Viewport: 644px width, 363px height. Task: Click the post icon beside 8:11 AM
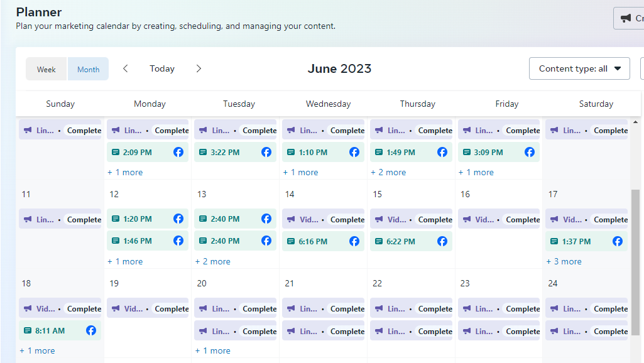28,330
